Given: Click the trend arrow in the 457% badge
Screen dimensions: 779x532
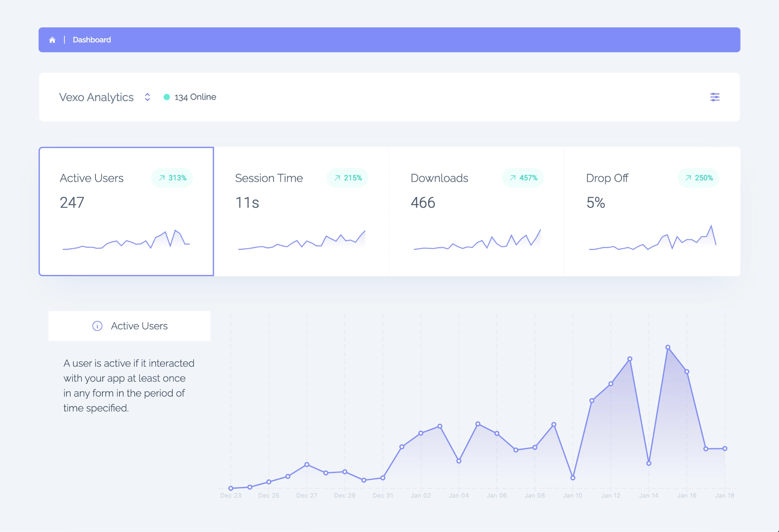Looking at the screenshot, I should tap(513, 177).
